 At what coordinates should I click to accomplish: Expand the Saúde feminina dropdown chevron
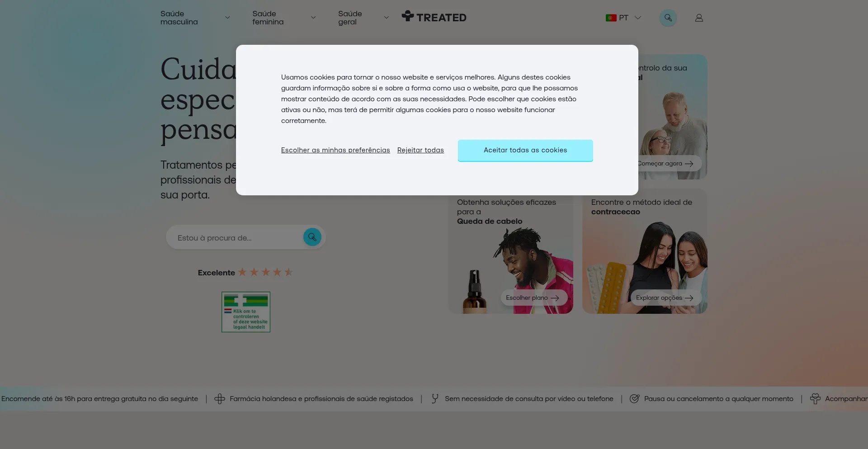click(313, 18)
